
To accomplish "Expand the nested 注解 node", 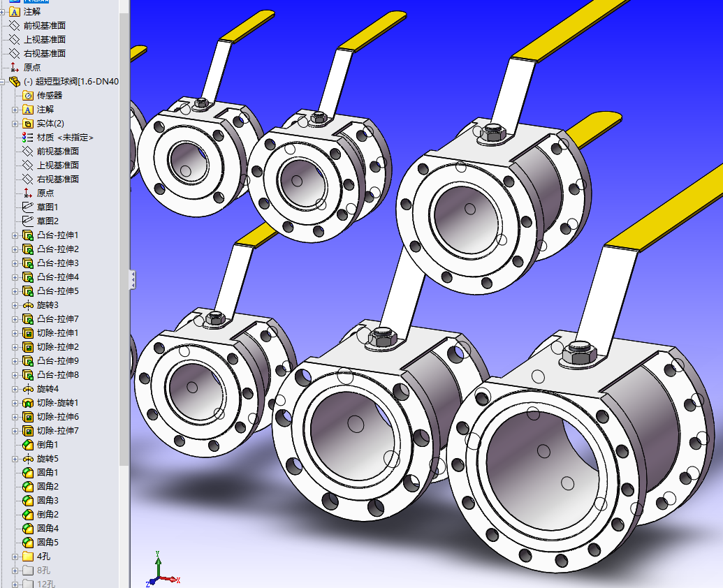I will coord(15,110).
